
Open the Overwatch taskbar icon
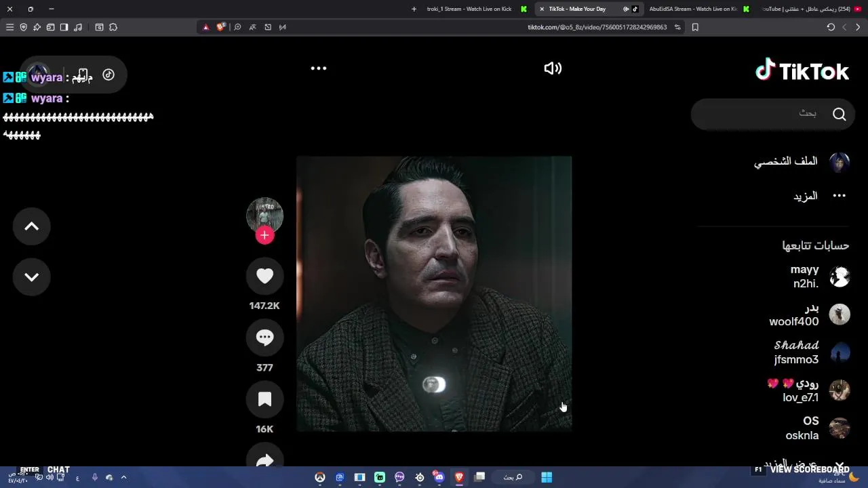coord(320,477)
